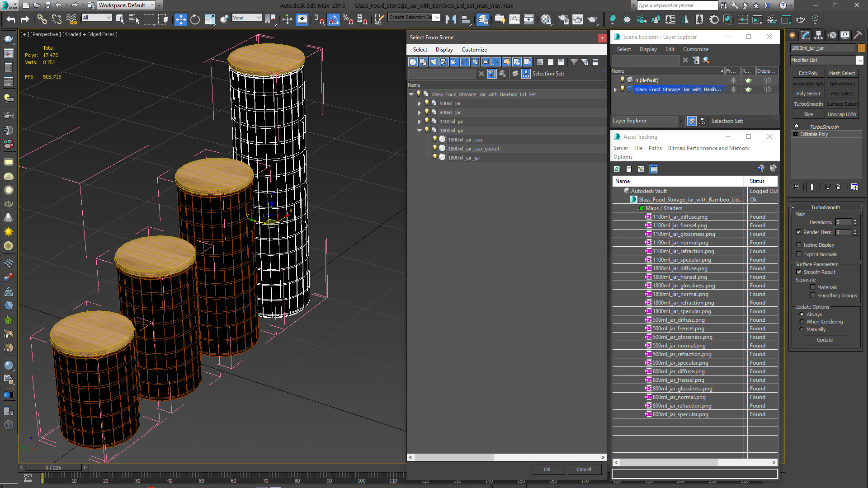Image resolution: width=868 pixels, height=488 pixels.
Task: Expand the 800ml_jar tree node
Action: [x=419, y=113]
